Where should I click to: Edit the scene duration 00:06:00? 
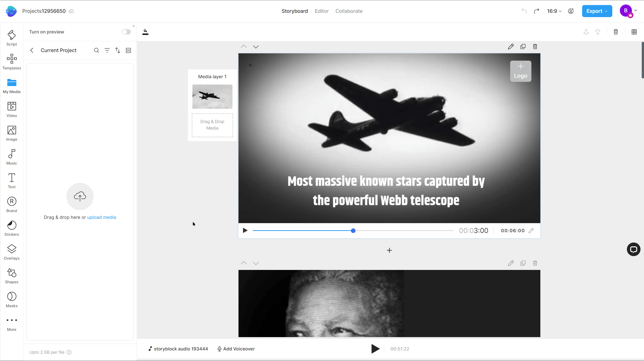point(531,230)
